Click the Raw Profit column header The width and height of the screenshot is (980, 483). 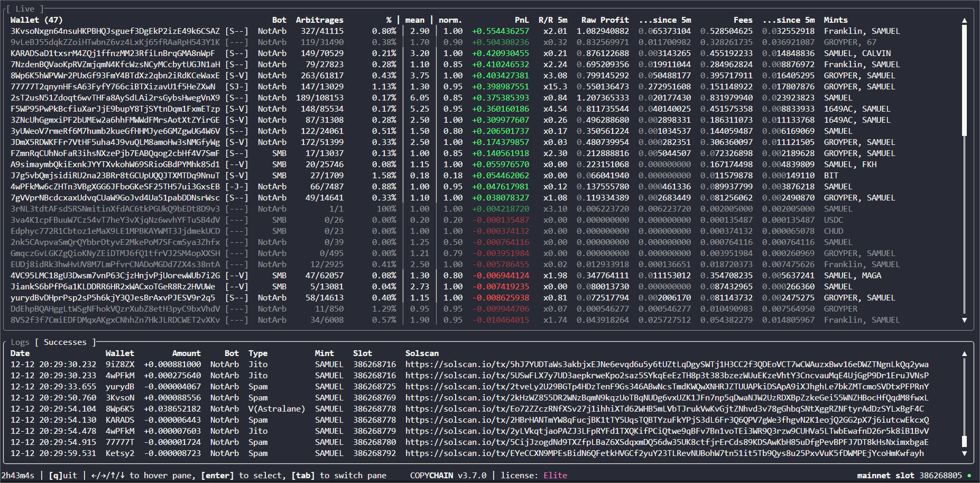tap(605, 20)
